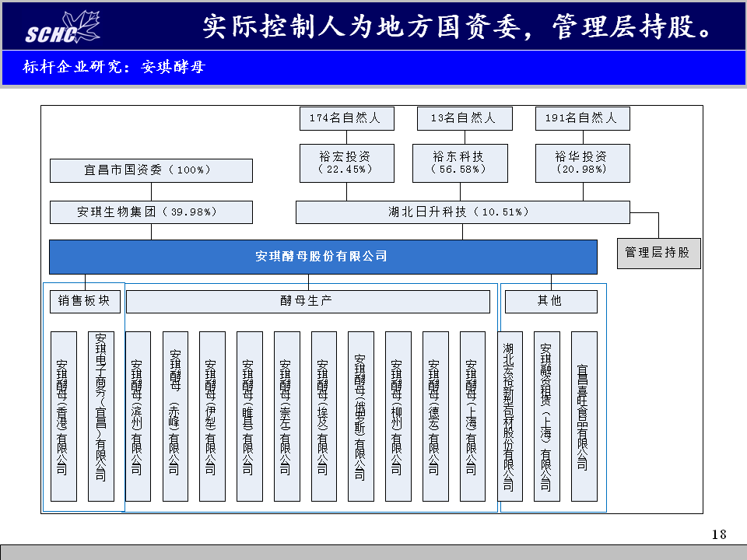This screenshot has height=560, width=747.
Task: Select the 酵母生产 category header
Action: [307, 301]
